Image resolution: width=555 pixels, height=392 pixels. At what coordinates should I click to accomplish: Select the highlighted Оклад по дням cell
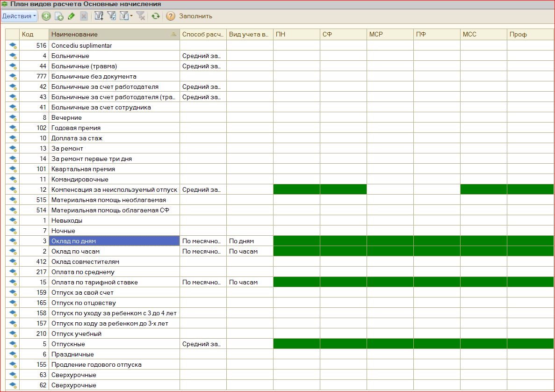point(115,241)
